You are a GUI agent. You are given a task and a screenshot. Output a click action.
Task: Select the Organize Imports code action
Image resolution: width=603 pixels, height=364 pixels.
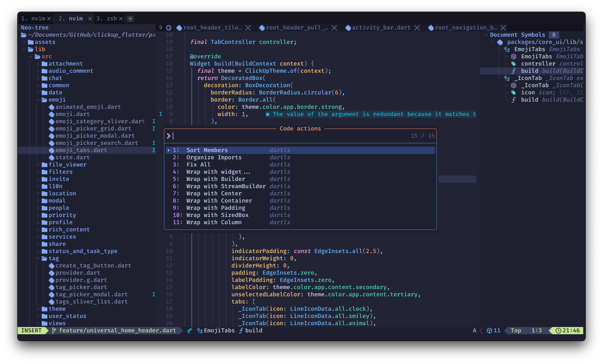pyautogui.click(x=214, y=157)
